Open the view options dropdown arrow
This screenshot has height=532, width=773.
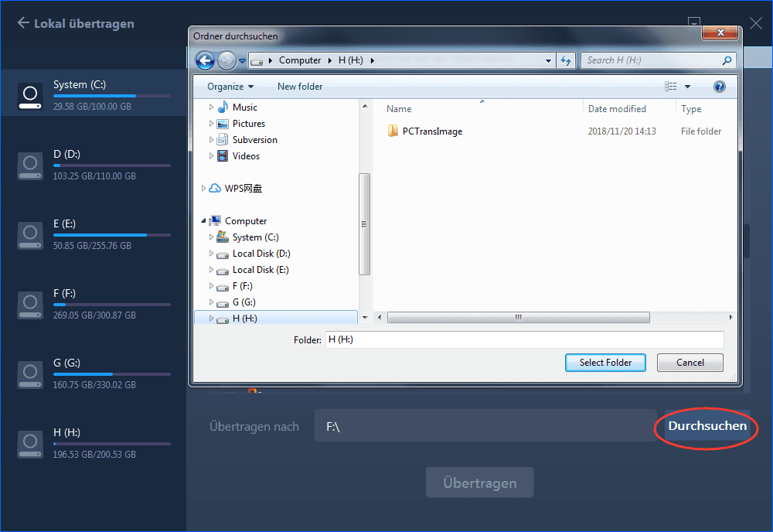pyautogui.click(x=687, y=87)
